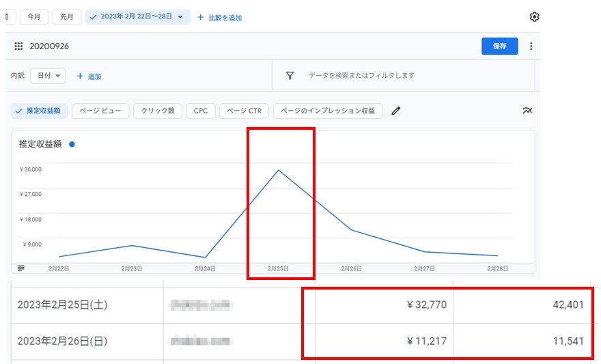
Task: Click the 内訳 label
Action: click(x=18, y=76)
